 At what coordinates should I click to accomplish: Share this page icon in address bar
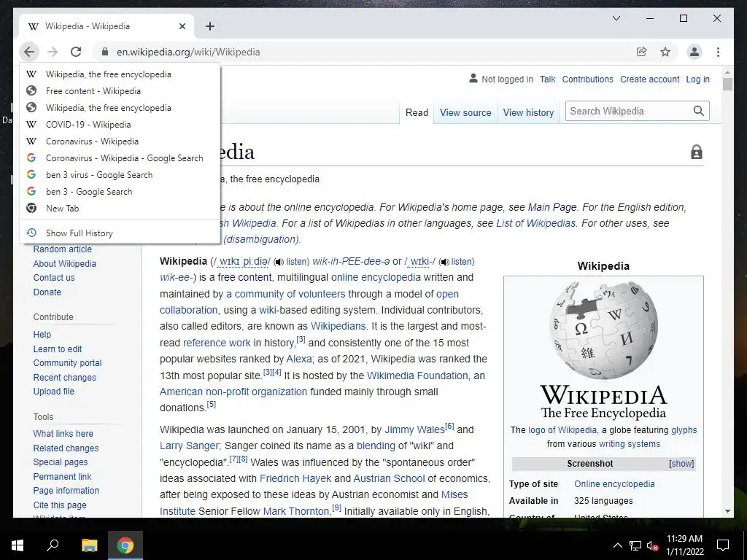point(642,52)
